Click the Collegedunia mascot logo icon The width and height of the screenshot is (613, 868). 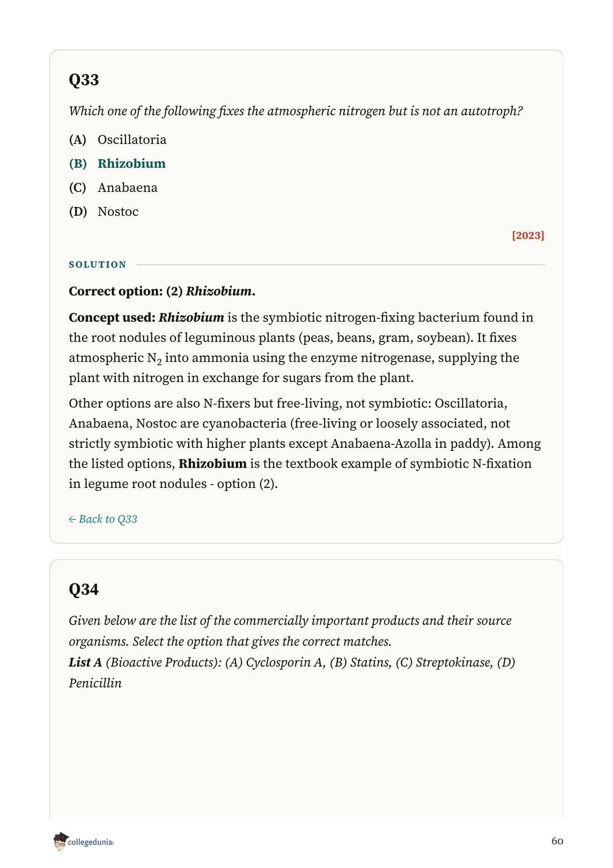[60, 841]
